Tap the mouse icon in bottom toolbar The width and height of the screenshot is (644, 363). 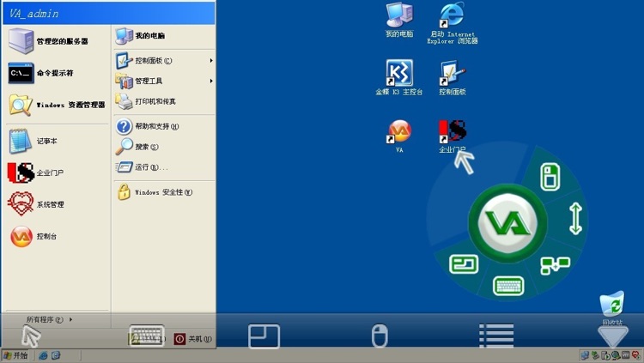point(380,336)
